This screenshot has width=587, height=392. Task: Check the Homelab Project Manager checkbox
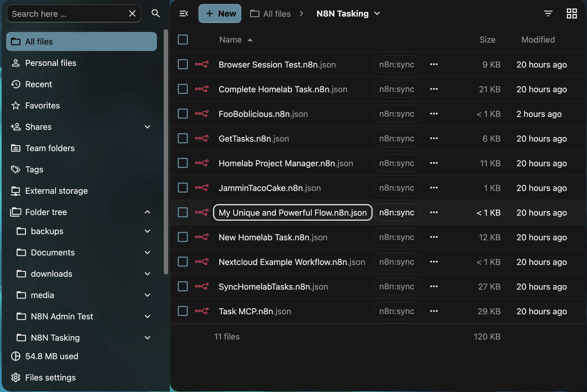[183, 163]
